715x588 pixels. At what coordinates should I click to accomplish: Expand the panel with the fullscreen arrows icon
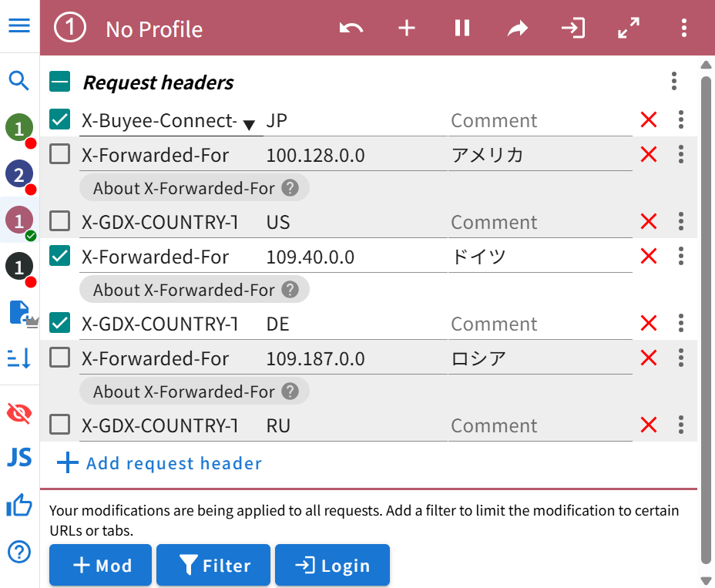pyautogui.click(x=629, y=29)
